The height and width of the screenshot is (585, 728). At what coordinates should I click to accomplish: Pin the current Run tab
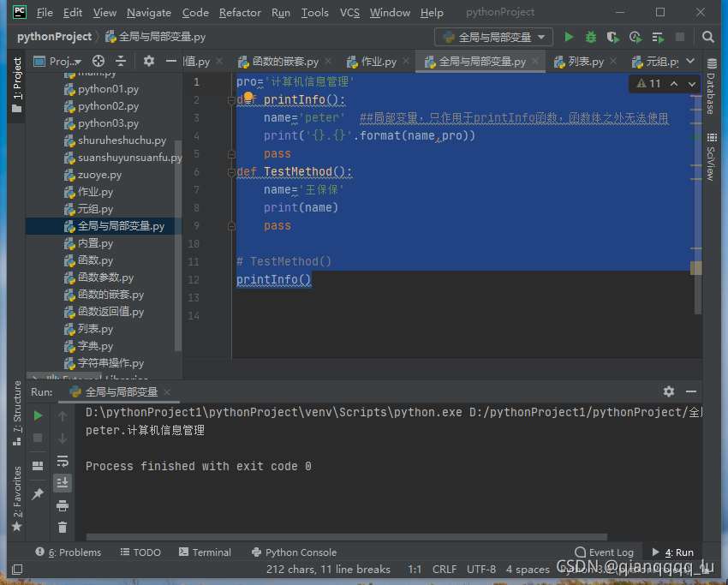pos(38,494)
